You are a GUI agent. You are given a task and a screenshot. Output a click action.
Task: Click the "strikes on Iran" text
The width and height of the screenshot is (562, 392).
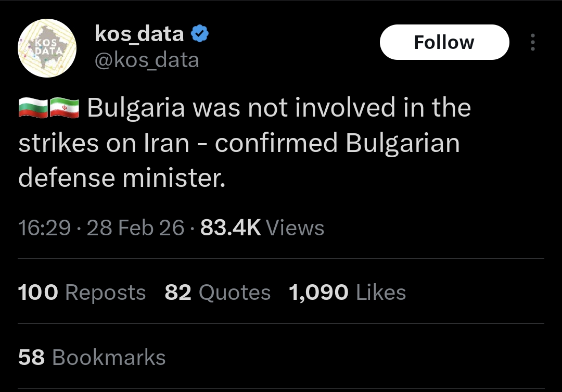coord(104,143)
